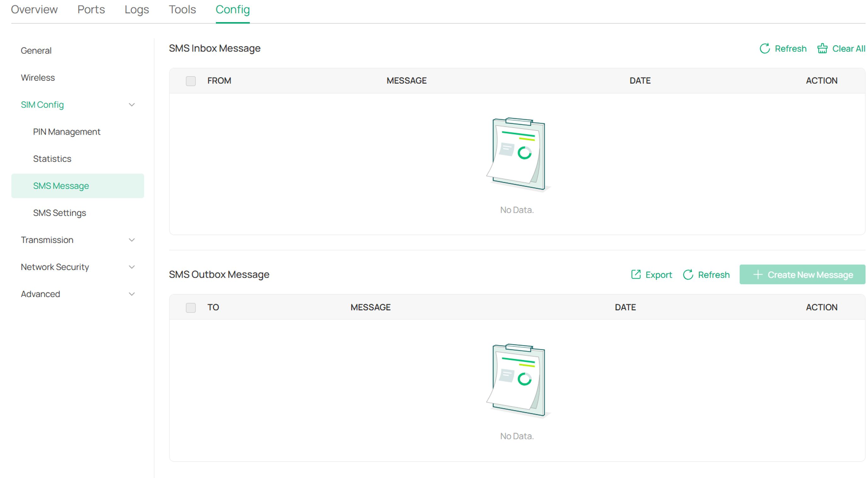Click the Outbox DATE column header
Screen dimensions: 868x478
[x=625, y=307]
